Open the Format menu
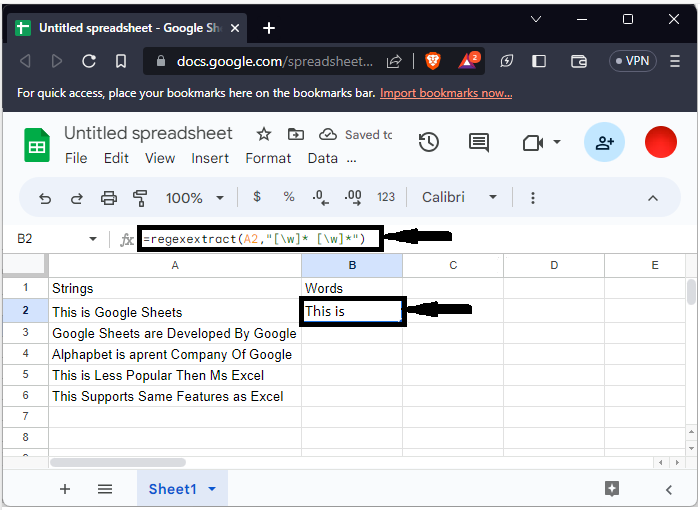 (268, 158)
